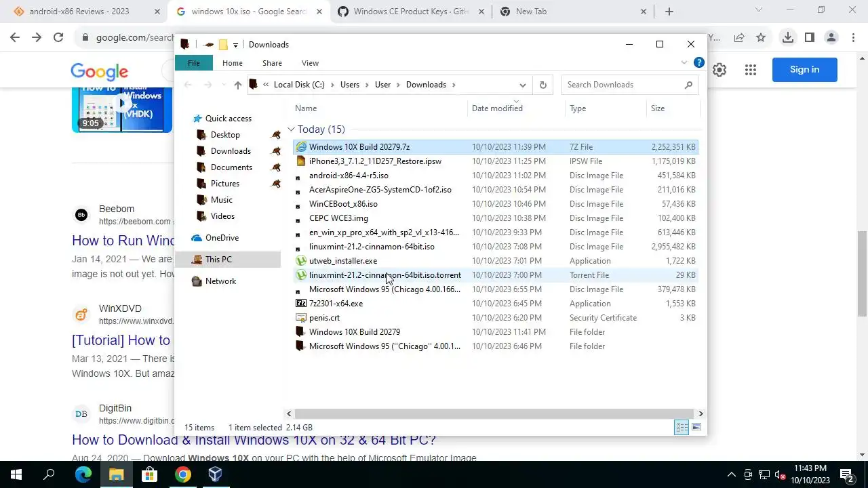Click Google Sign in button
The height and width of the screenshot is (488, 868).
[x=804, y=70]
